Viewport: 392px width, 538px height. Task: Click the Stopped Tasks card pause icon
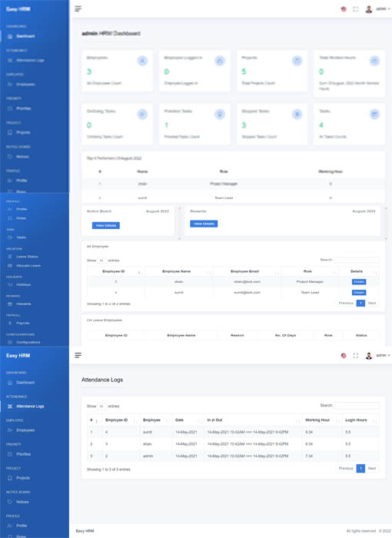coord(297,115)
